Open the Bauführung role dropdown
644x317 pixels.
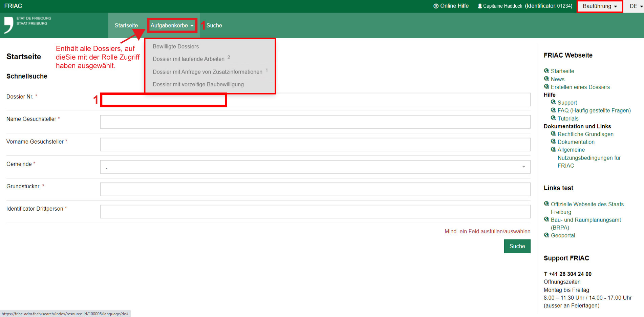pos(600,6)
